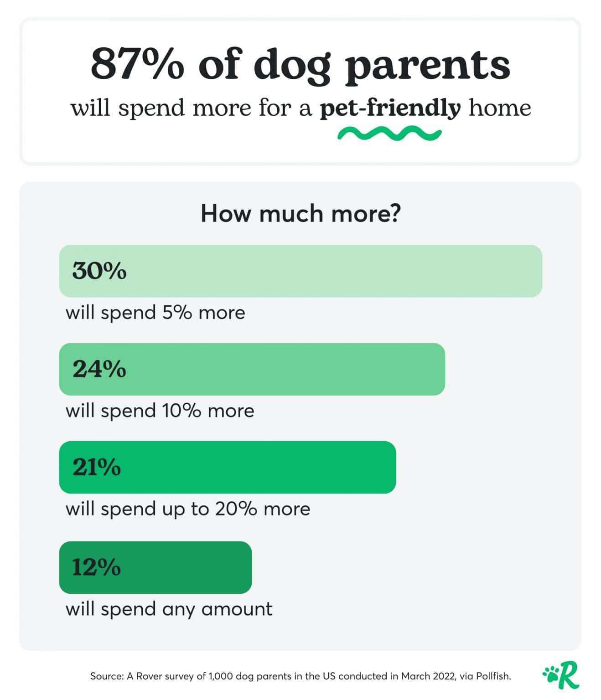Select the bold "pet-friendly" word
Image resolution: width=601 pixels, height=700 pixels.
pos(390,109)
